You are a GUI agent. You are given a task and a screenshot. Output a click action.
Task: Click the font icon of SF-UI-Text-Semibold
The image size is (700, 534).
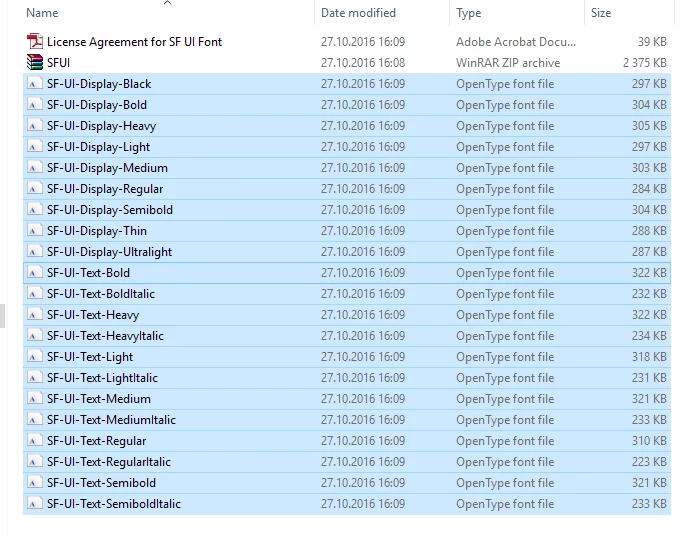point(35,482)
